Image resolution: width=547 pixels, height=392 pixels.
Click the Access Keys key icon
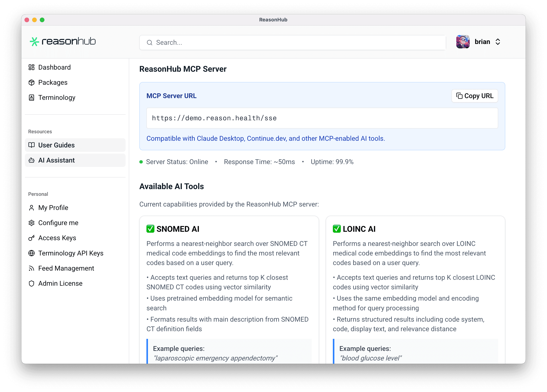pyautogui.click(x=32, y=238)
